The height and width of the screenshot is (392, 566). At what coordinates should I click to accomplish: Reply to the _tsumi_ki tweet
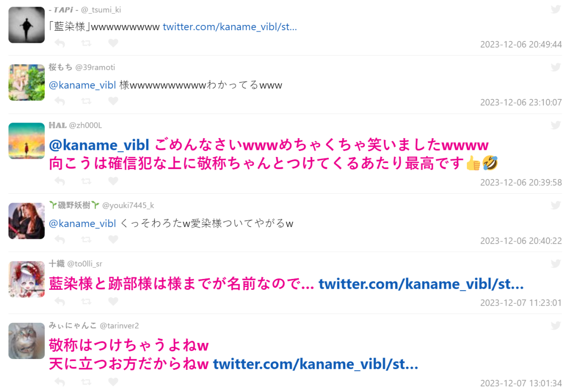click(x=60, y=43)
